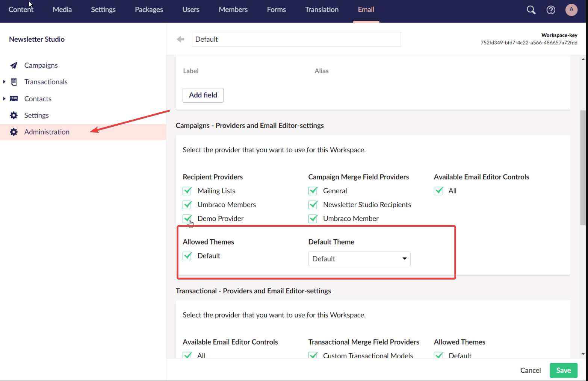Open the help question mark icon
Screen dimensions: 588x381
[551, 10]
